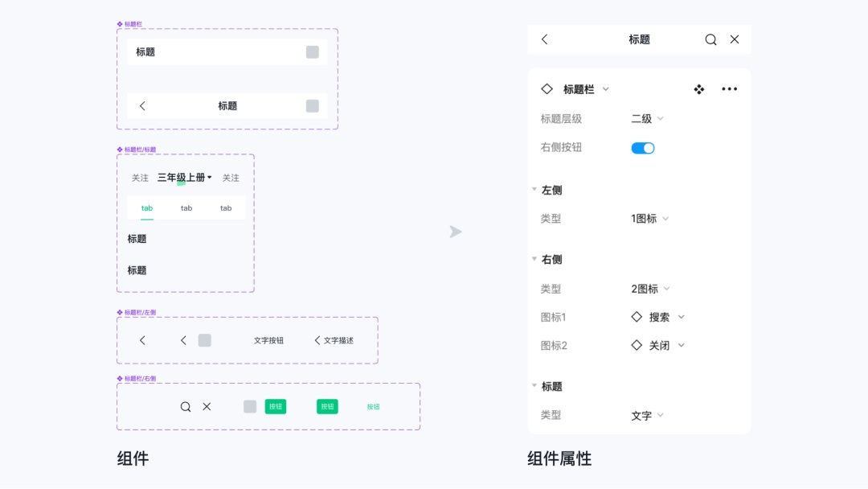This screenshot has width=868, height=489.
Task: Click the four-diamond go-to-component icon
Action: coord(699,89)
